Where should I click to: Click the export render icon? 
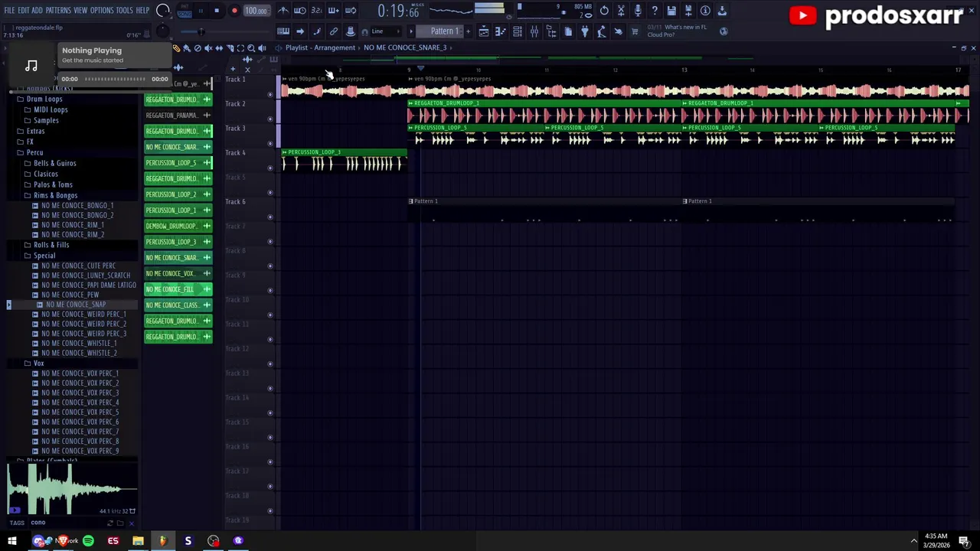pos(722,11)
